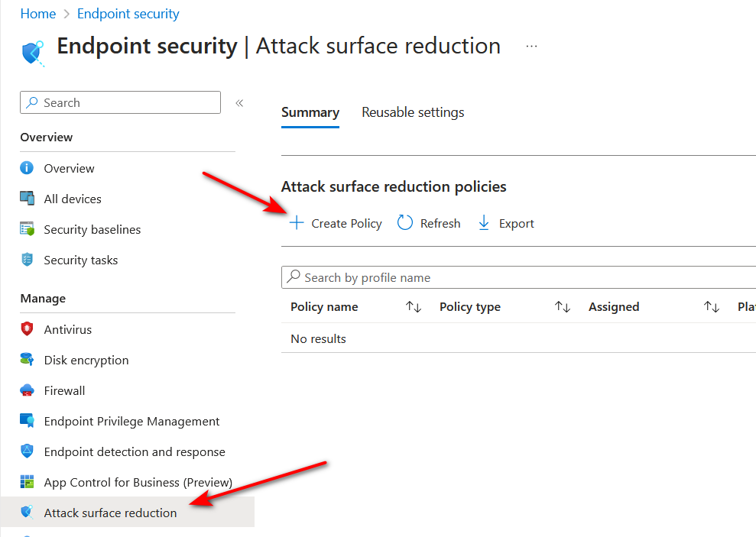Click the Overview info icon in sidebar
Screen dimensions: 756x537
[27, 168]
